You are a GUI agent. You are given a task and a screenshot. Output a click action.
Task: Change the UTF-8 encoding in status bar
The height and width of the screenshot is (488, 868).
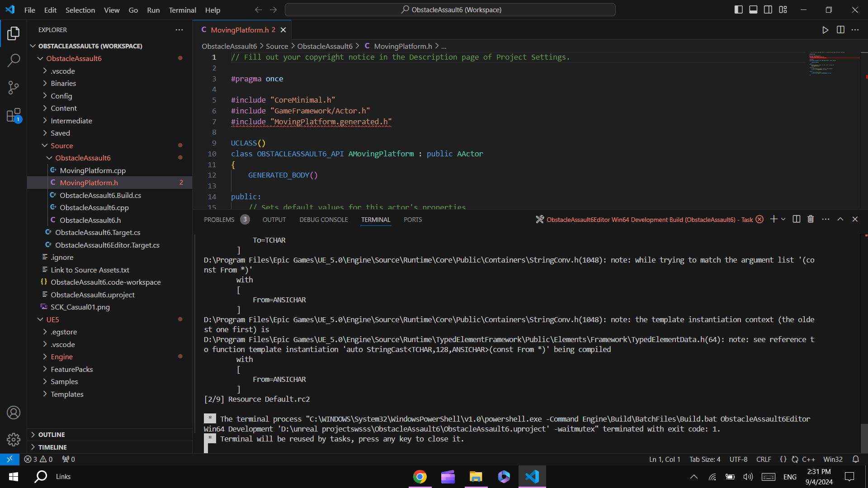pyautogui.click(x=738, y=459)
